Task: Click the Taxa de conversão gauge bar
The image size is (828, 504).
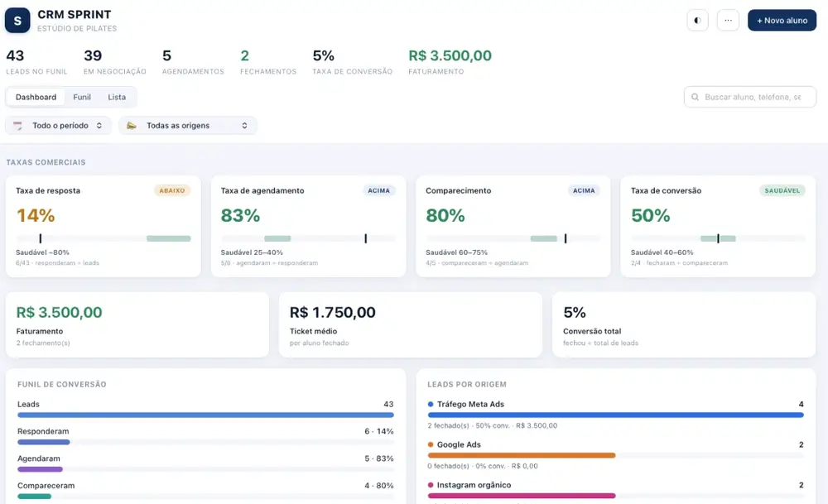Action: coord(718,238)
